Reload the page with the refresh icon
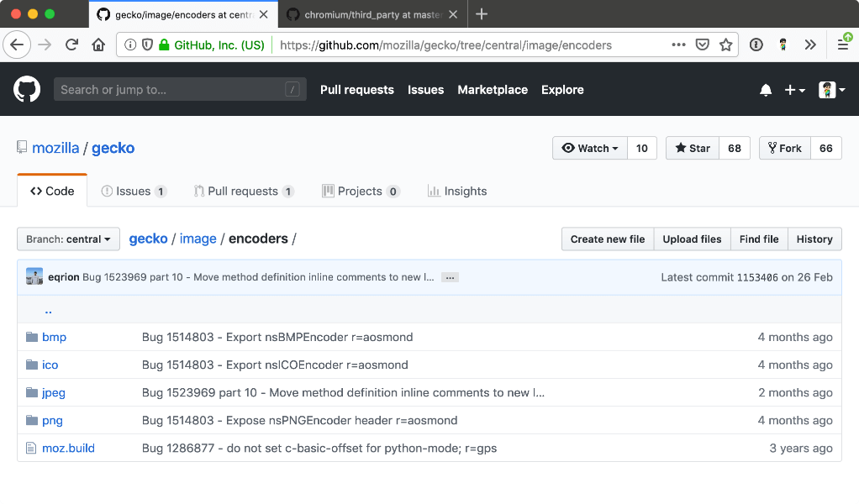Viewport: 859px width, 504px height. 71,45
